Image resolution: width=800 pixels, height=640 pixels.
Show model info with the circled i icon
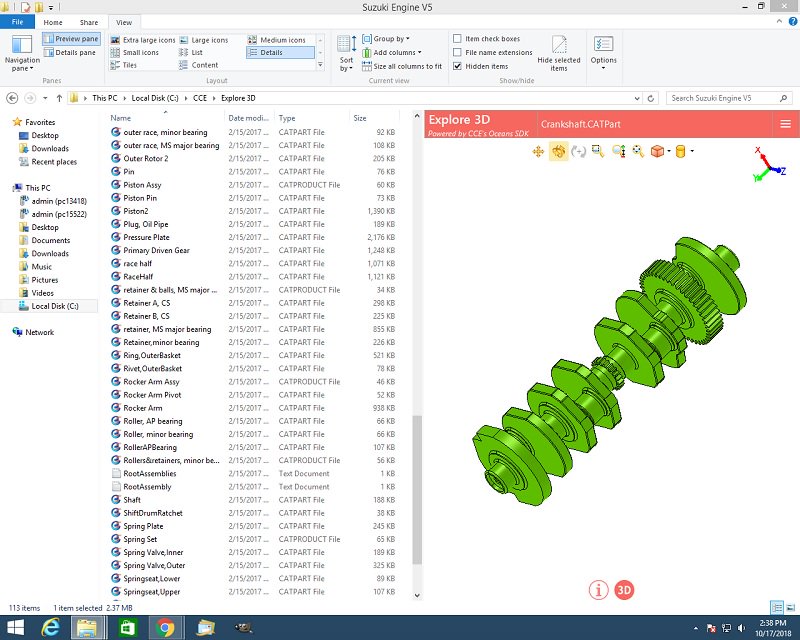click(598, 590)
